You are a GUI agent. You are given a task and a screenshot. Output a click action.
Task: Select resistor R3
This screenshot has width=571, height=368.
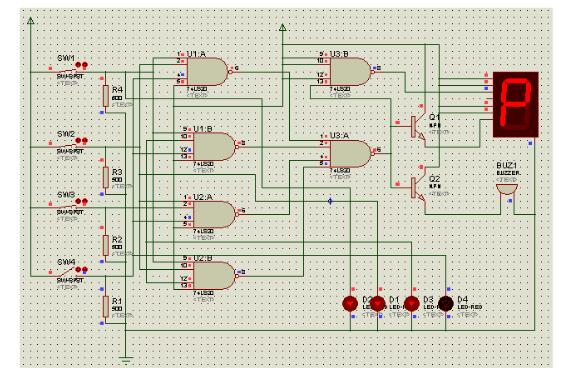coord(106,177)
